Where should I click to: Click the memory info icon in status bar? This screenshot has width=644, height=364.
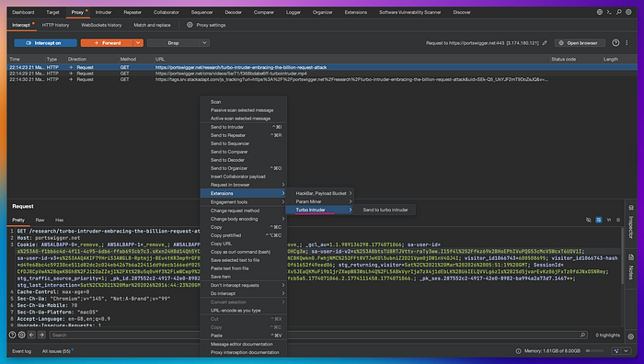coord(518,351)
